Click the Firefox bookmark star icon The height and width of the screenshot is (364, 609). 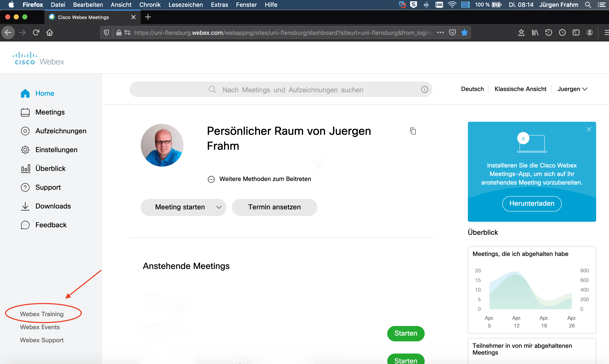click(x=464, y=33)
